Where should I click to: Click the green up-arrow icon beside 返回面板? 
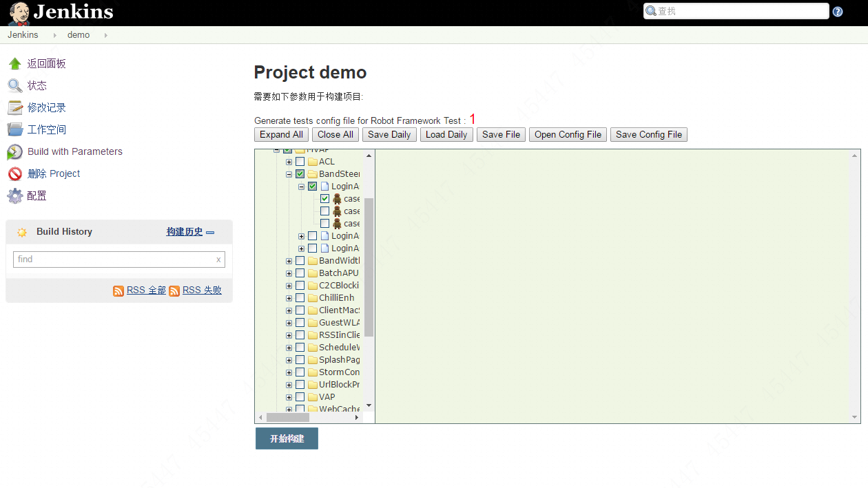14,64
